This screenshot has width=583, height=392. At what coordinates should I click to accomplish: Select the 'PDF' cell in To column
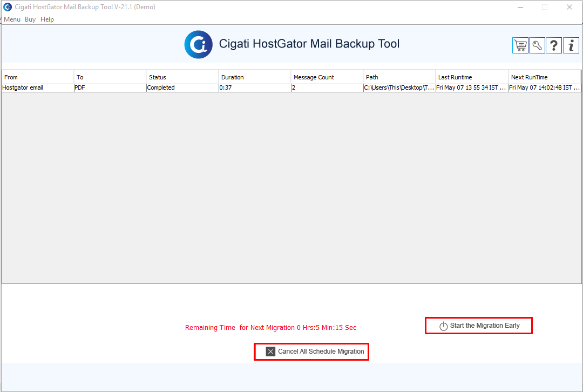[110, 88]
